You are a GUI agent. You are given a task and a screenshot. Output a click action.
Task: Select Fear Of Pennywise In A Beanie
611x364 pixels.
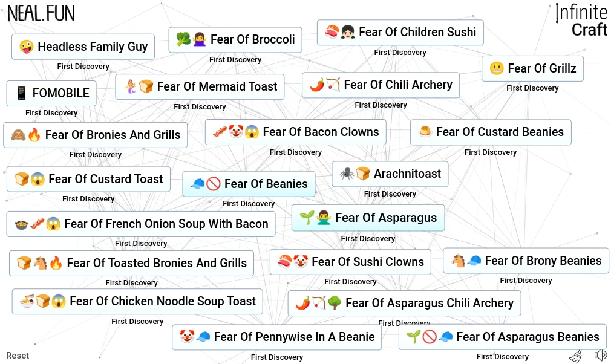[276, 337]
